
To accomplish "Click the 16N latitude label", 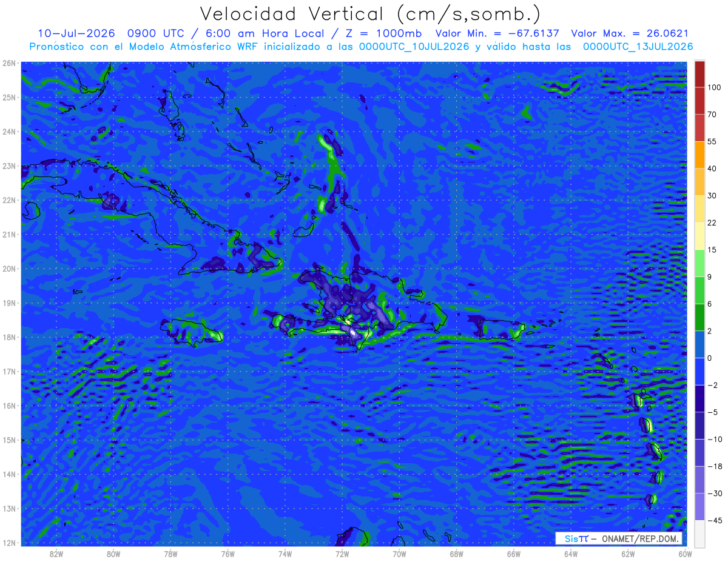I will (x=9, y=406).
